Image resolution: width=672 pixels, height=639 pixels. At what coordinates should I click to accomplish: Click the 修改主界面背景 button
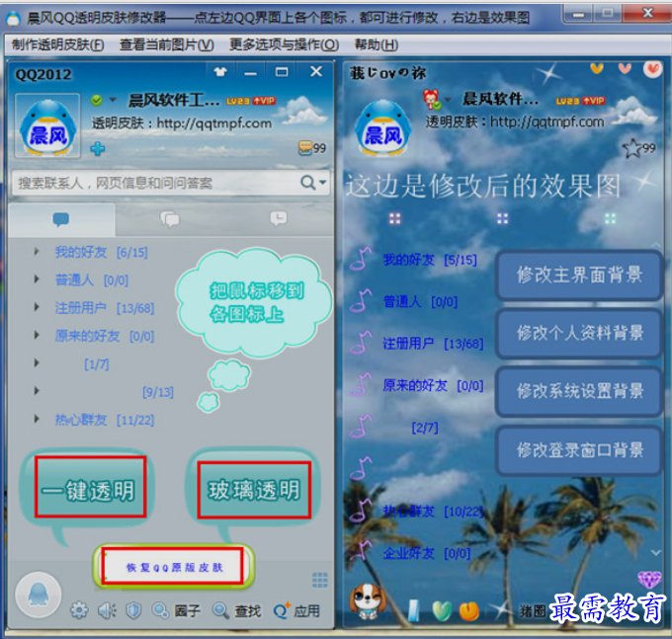click(579, 275)
